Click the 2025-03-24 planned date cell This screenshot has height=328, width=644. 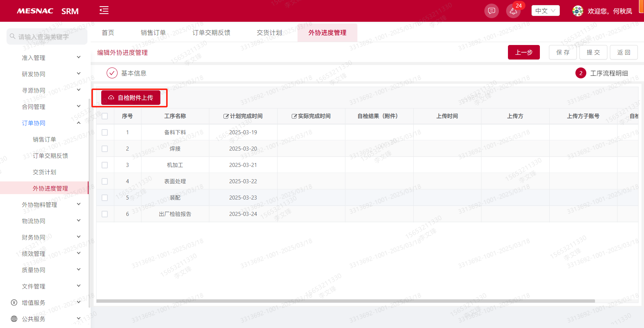243,214
